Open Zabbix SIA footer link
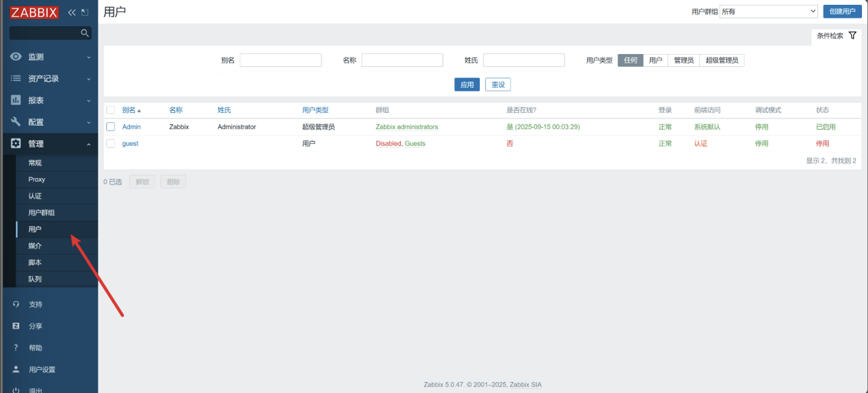This screenshot has width=868, height=393. (x=525, y=385)
